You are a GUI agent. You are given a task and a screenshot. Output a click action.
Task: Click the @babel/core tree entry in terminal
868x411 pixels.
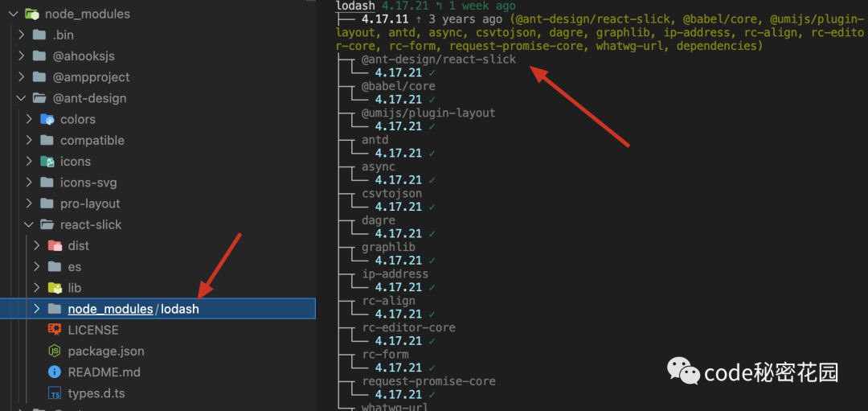[399, 86]
